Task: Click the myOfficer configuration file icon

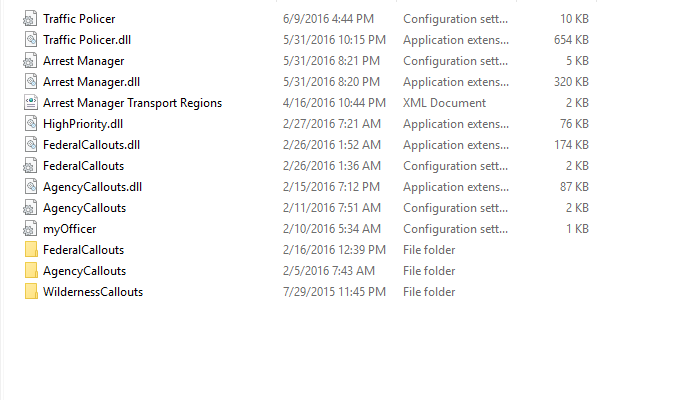Action: click(30, 229)
